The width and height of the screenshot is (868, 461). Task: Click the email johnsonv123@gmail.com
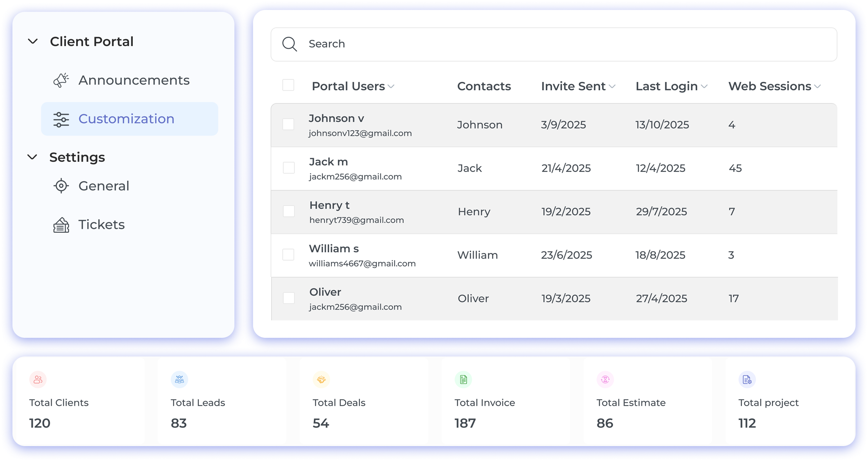click(360, 133)
